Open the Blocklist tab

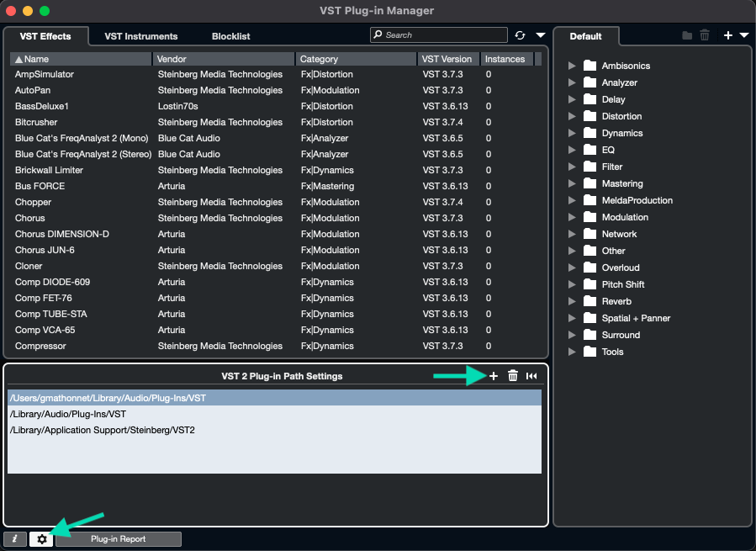pos(230,36)
